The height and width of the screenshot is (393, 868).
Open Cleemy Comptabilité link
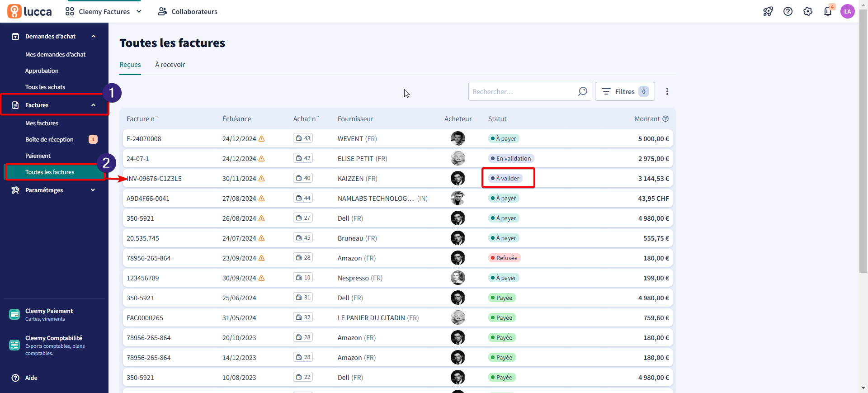tap(55, 345)
